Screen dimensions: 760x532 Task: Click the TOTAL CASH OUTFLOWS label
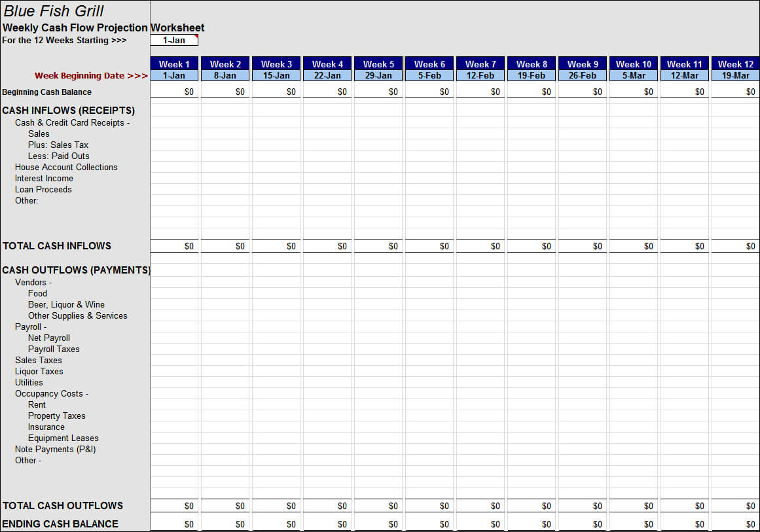pos(63,505)
